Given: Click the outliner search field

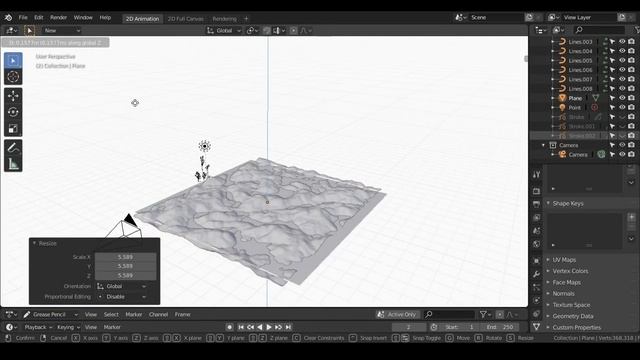Looking at the screenshot, I should [x=599, y=30].
